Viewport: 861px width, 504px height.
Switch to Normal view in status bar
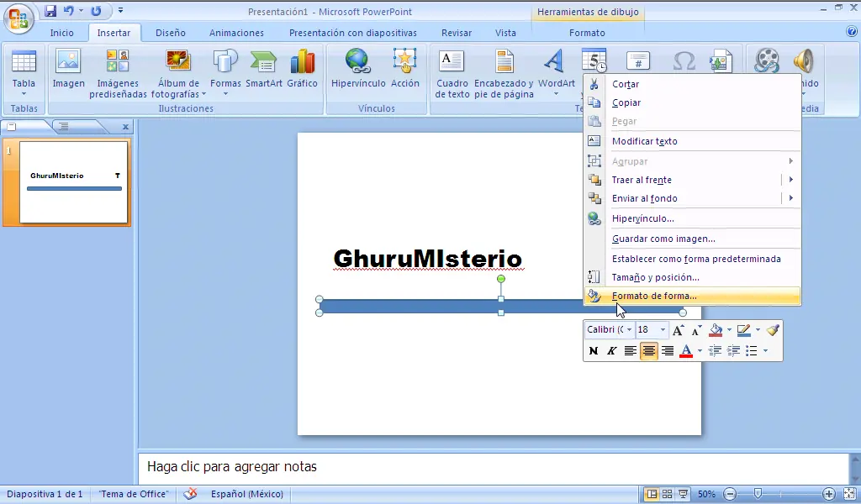[652, 494]
